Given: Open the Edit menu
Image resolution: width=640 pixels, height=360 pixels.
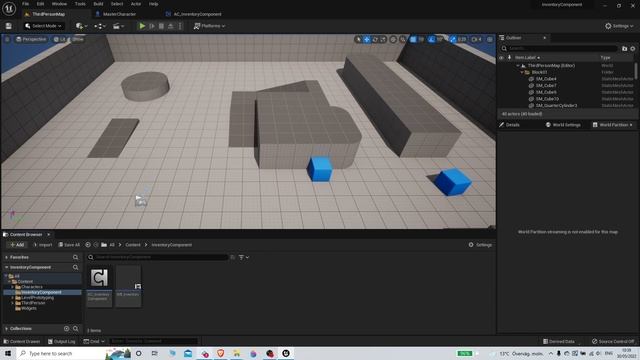Looking at the screenshot, I should point(40,4).
